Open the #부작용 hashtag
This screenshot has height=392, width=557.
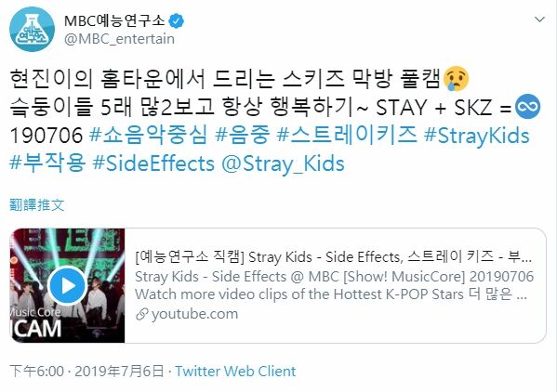click(47, 163)
